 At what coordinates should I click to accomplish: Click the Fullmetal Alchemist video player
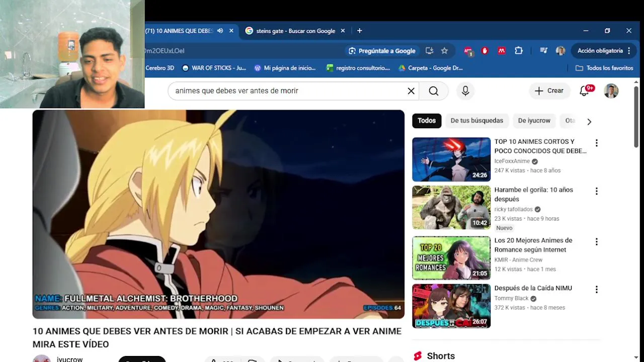[x=218, y=214]
